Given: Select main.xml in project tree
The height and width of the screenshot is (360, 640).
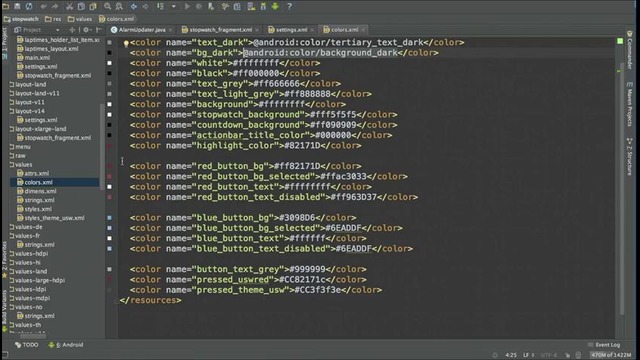Looking at the screenshot, I should (x=33, y=58).
